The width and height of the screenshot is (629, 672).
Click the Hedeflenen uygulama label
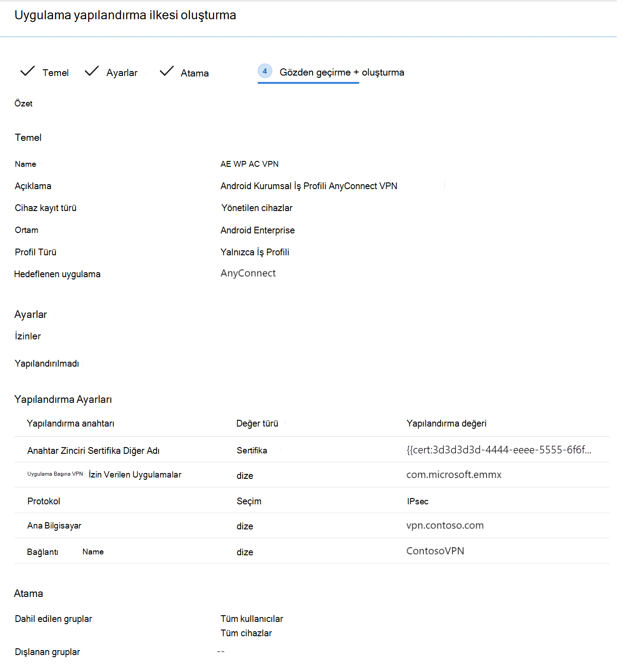click(x=57, y=274)
